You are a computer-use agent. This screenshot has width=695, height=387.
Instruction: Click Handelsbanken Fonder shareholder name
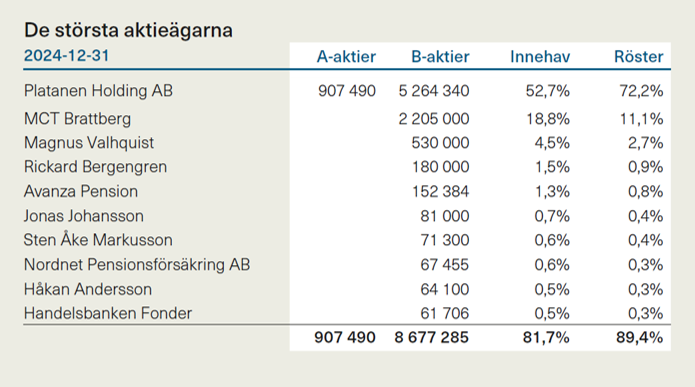pos(108,313)
